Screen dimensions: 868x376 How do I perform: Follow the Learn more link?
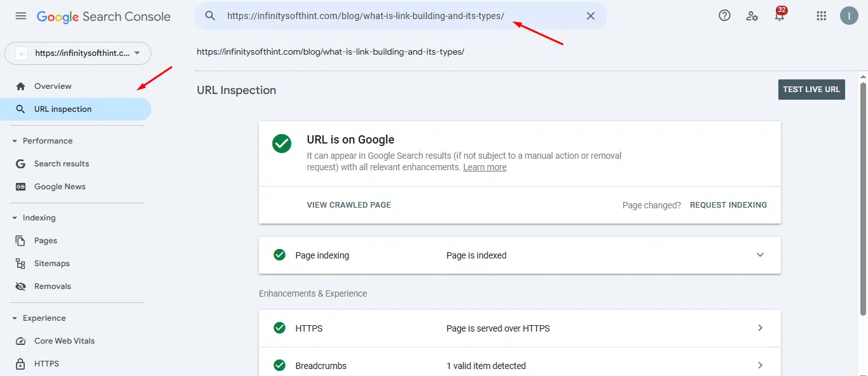point(485,167)
